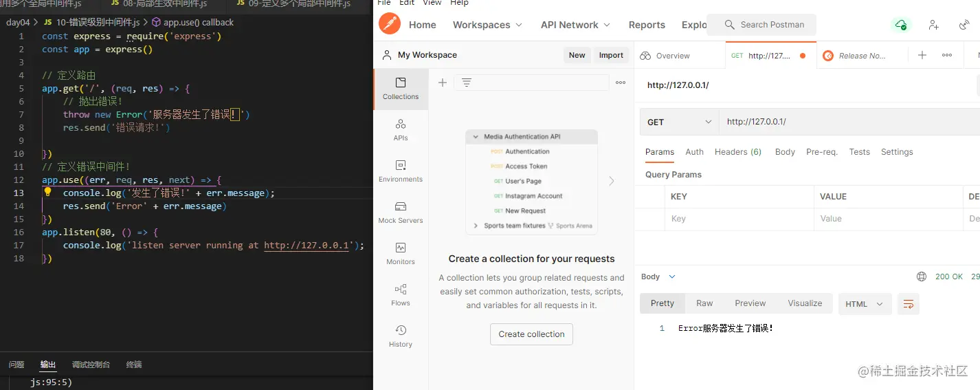The image size is (980, 390).
Task: Expand the Sports team fixtures folder
Action: (x=476, y=226)
